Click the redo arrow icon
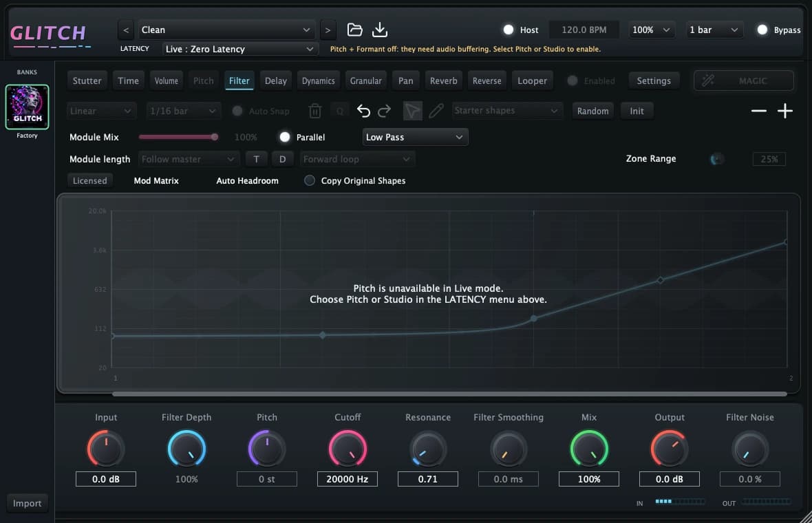Viewport: 812px width, 523px height. [x=384, y=111]
